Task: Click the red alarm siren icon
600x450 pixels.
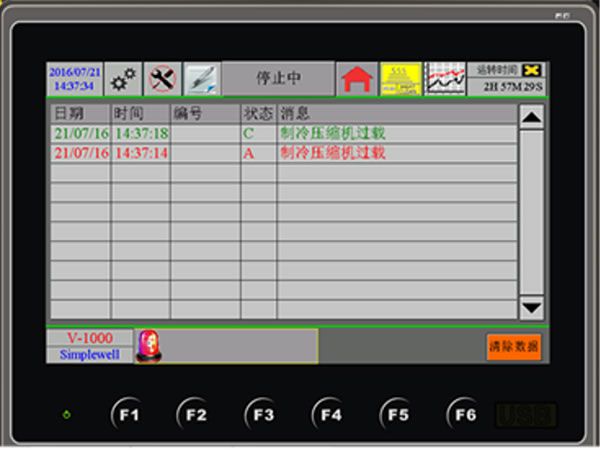Action: tap(149, 346)
